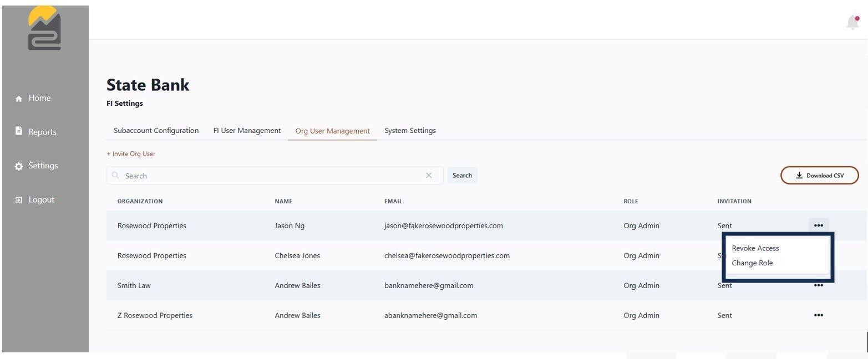The height and width of the screenshot is (359, 868).
Task: Click the email abanknamehere@gmail.com
Action: pos(431,315)
